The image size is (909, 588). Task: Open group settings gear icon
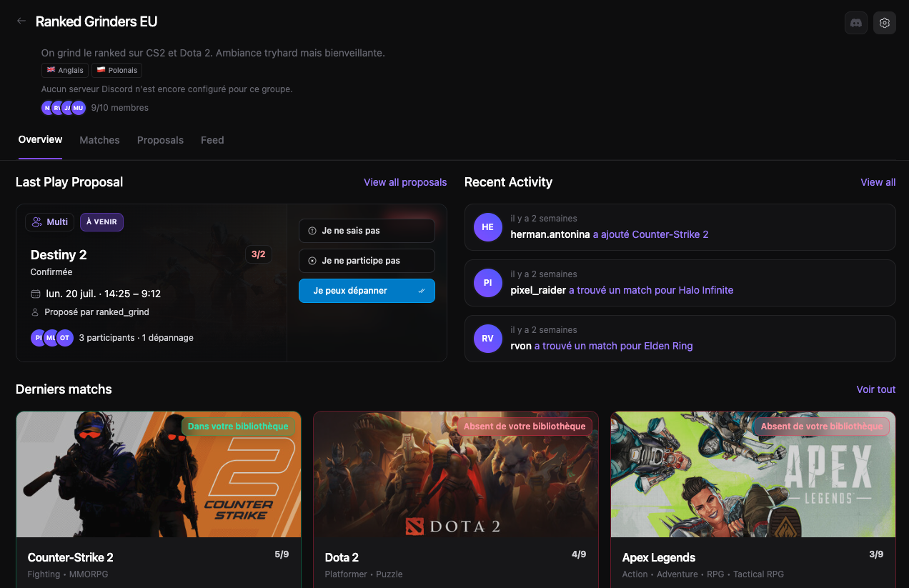point(885,23)
